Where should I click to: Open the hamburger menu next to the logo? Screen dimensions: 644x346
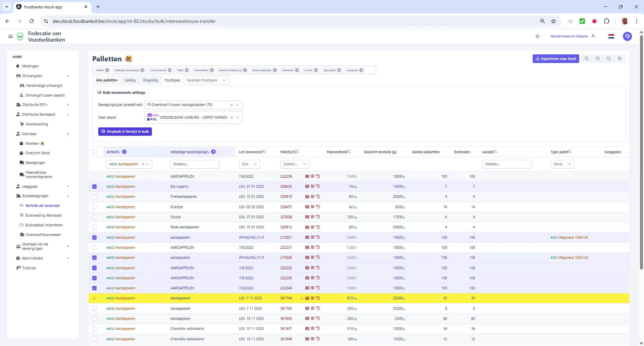coord(10,36)
